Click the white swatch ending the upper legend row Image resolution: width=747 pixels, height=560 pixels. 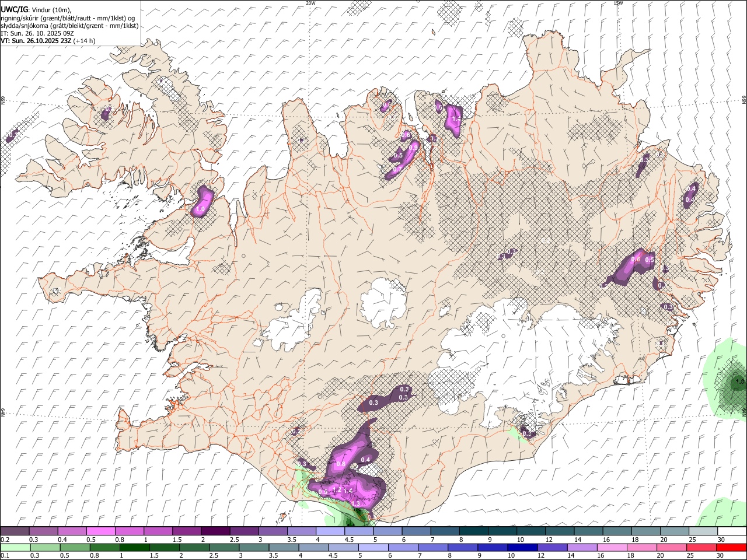coord(731,531)
